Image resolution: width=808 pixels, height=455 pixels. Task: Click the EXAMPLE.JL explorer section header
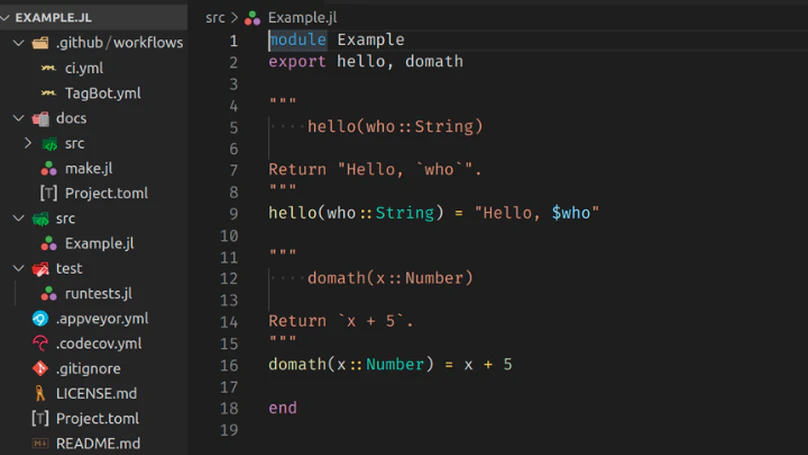pos(94,18)
